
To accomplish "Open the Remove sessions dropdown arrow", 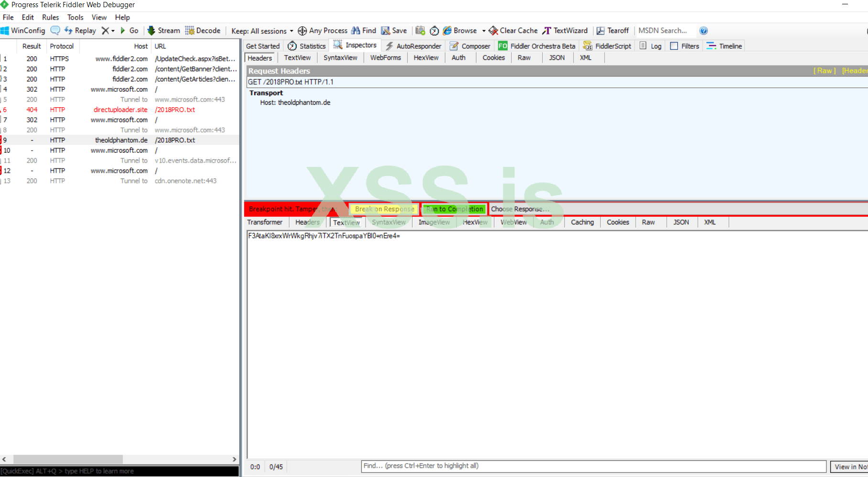I will coord(113,31).
